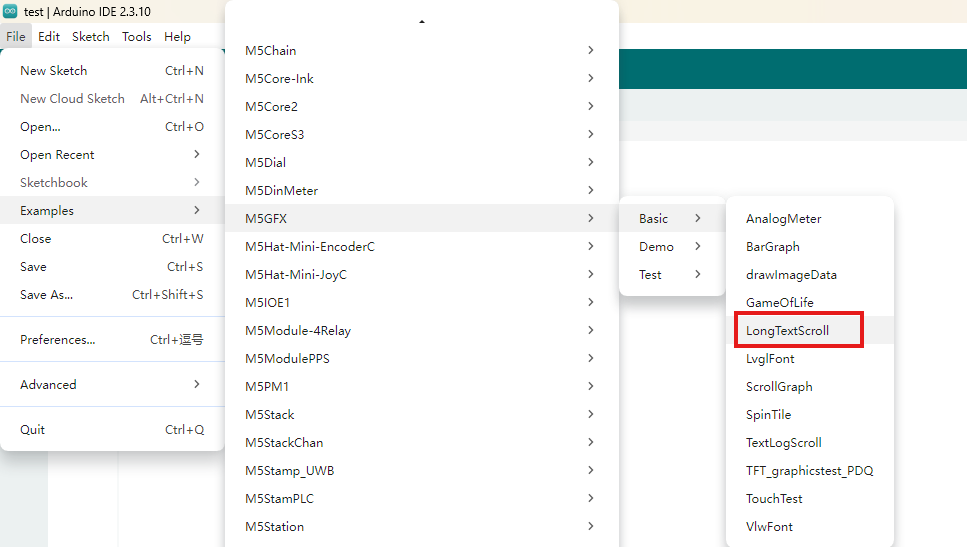Open the SpinTile example
Viewport: 967px width, 547px height.
pyautogui.click(x=810, y=414)
